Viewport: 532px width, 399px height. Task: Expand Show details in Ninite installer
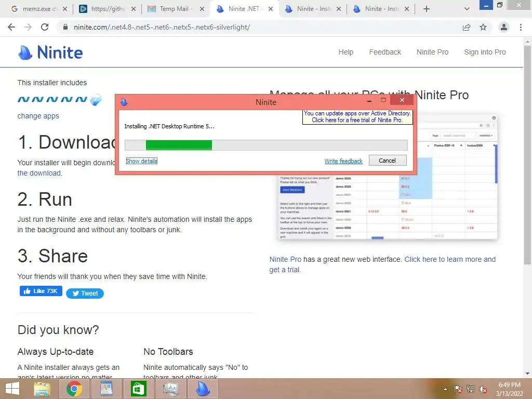pos(141,161)
